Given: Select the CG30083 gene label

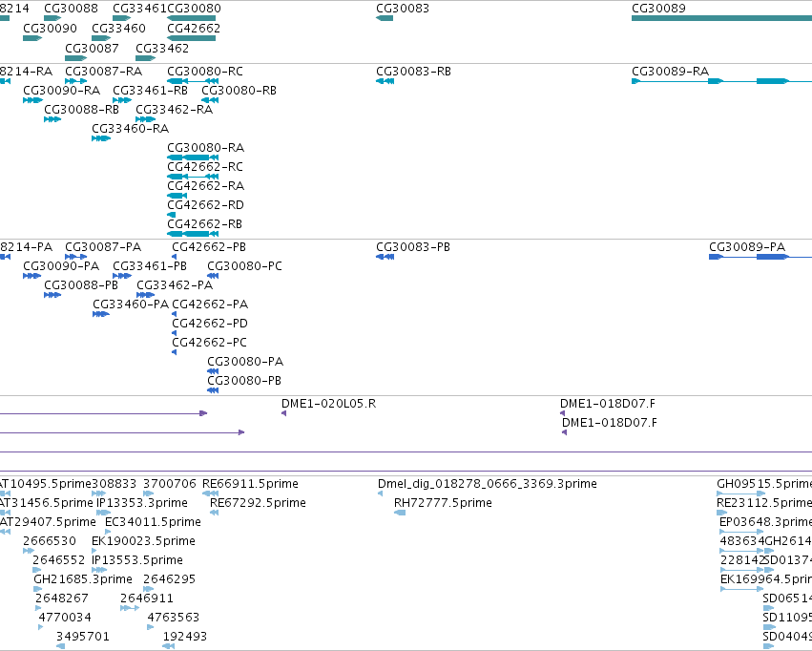Looking at the screenshot, I should coord(403,9).
